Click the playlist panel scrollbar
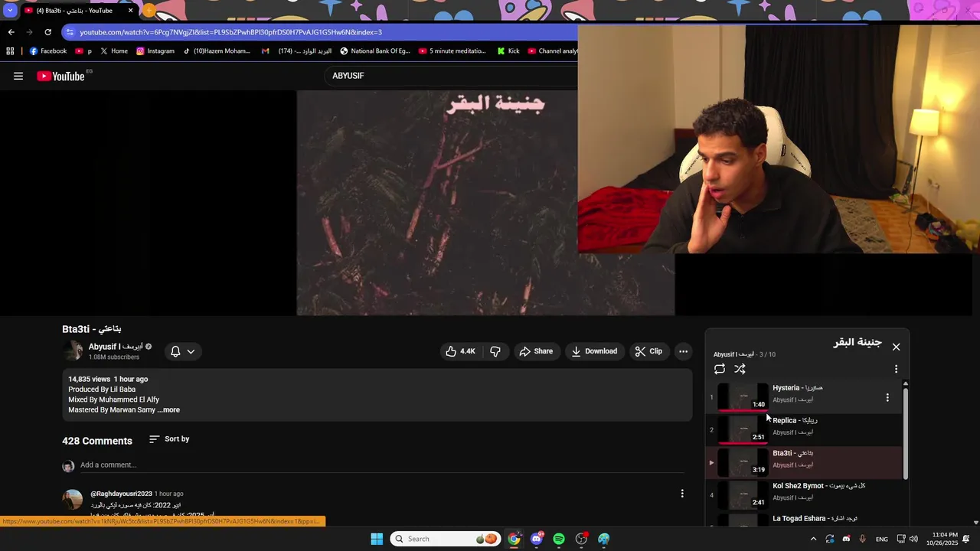Viewport: 980px width, 551px height. tap(906, 432)
